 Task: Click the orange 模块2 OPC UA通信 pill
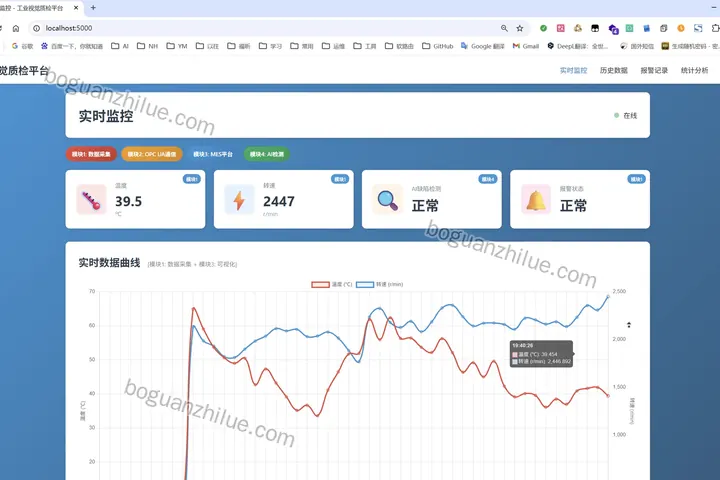152,154
